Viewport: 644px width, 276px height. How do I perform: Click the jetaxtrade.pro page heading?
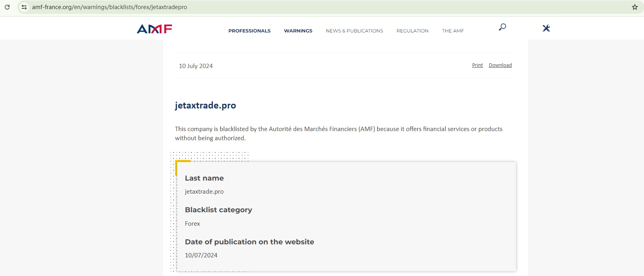[205, 105]
